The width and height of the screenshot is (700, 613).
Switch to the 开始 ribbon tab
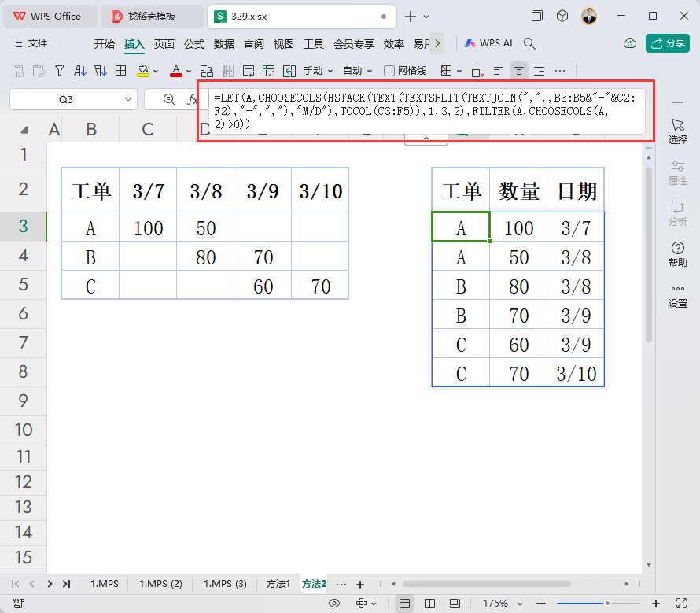coord(105,44)
